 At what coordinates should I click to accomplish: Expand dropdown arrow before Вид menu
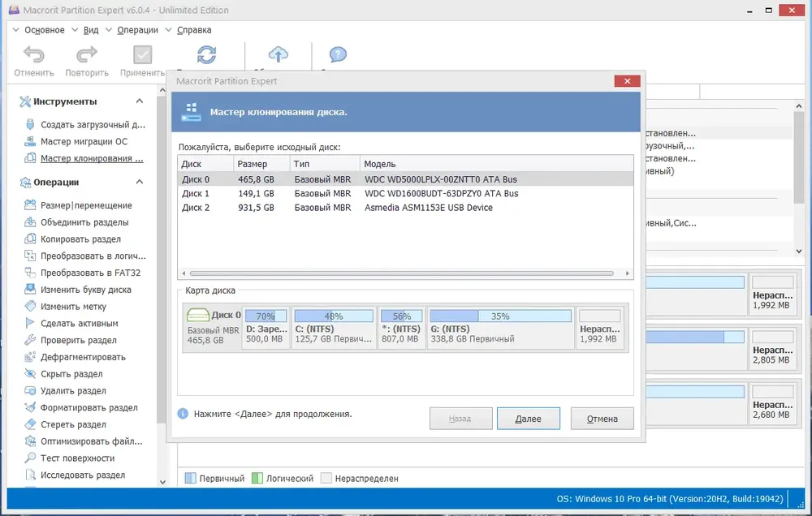point(75,30)
